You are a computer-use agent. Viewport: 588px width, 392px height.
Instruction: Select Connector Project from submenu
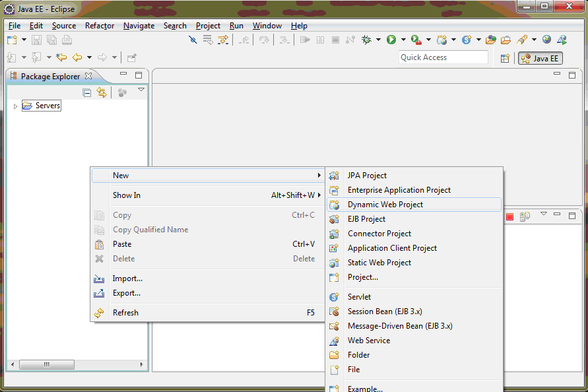tap(414, 234)
